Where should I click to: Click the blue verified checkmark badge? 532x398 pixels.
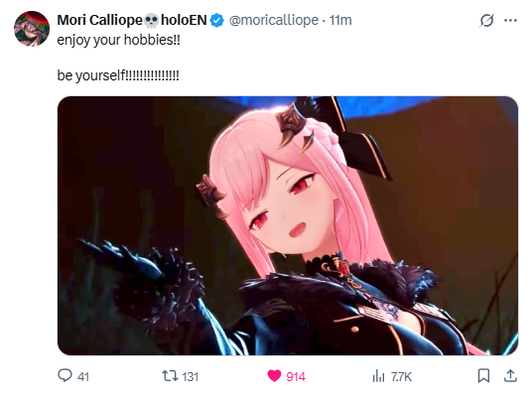pyautogui.click(x=216, y=21)
